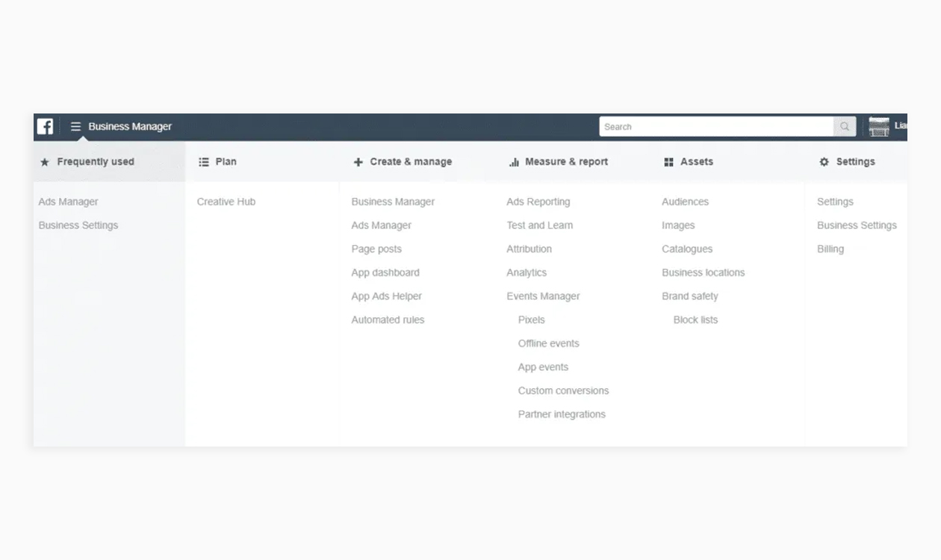This screenshot has width=941, height=560.
Task: Select Automated rules link
Action: point(388,320)
